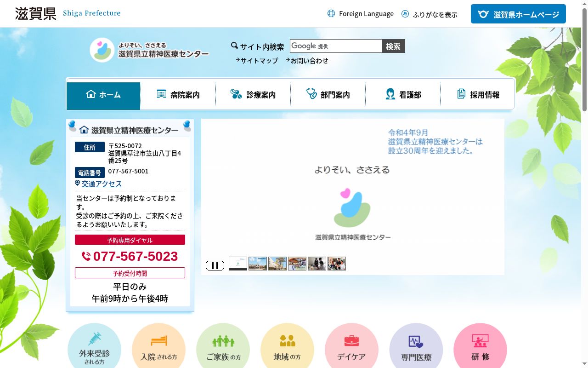Toggle ふりがなを表示 furigana display

435,14
